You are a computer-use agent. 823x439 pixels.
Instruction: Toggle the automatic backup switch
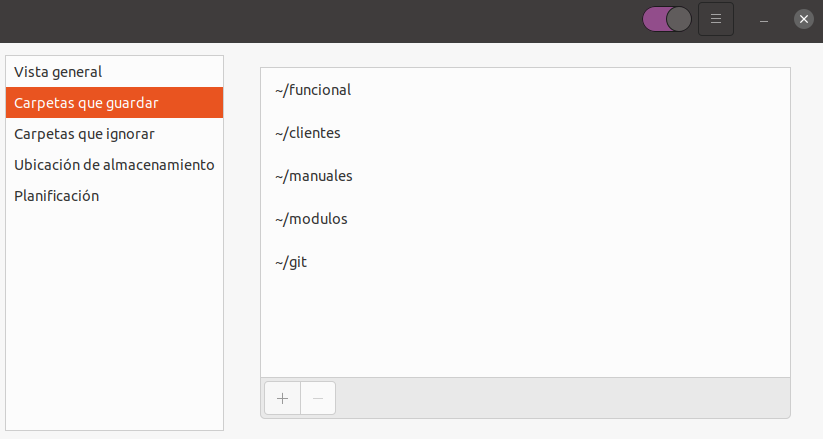tap(667, 19)
